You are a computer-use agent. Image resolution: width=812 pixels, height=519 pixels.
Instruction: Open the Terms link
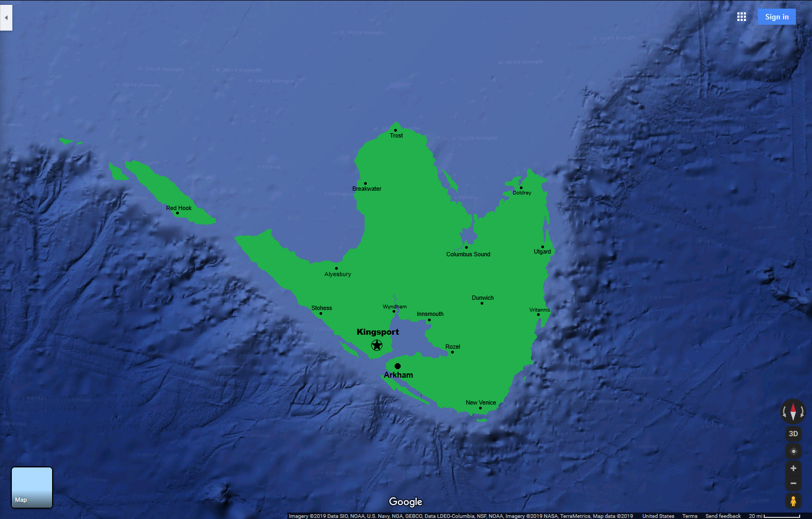690,516
